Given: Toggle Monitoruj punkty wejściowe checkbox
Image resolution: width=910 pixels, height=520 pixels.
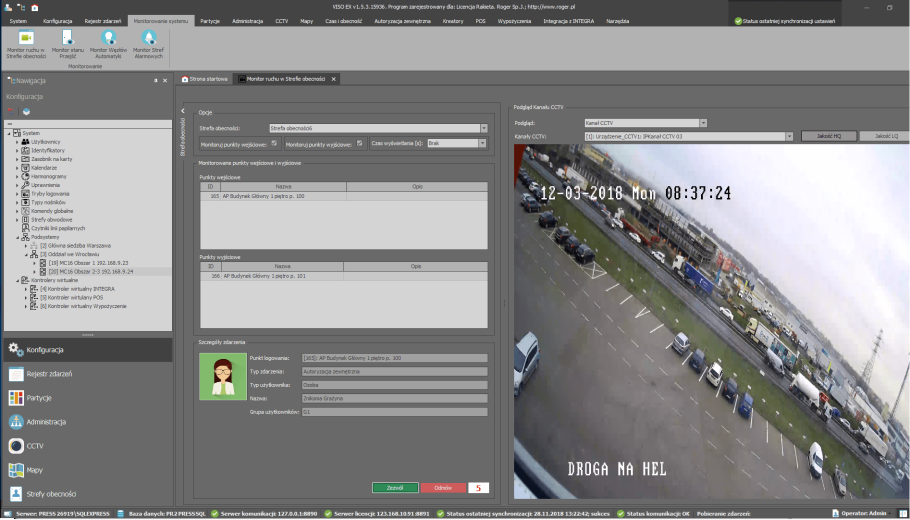Looking at the screenshot, I should point(273,143).
